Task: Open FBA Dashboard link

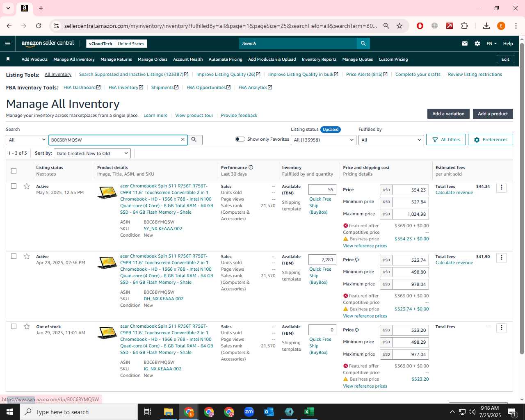Action: coord(82,88)
